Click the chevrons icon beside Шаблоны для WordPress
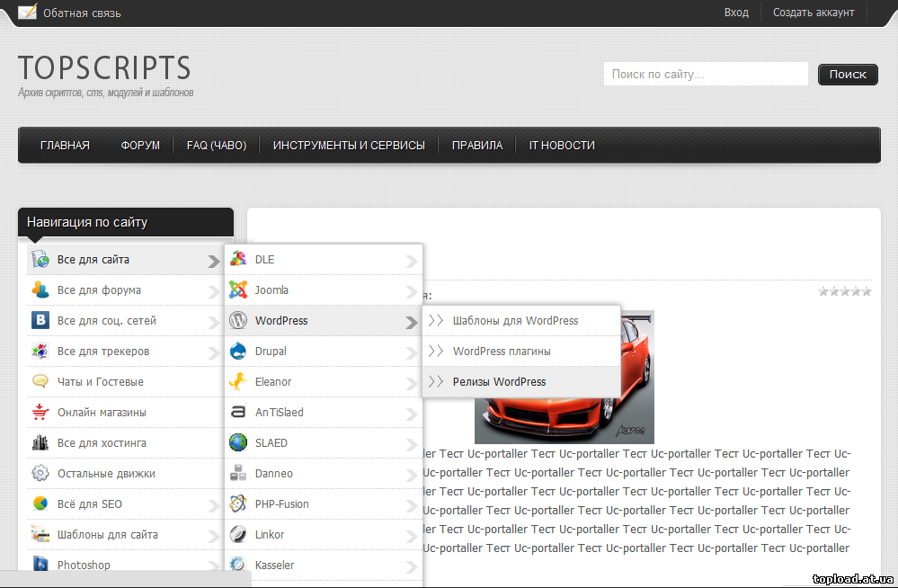Screen dimensions: 898x588 tap(436, 320)
